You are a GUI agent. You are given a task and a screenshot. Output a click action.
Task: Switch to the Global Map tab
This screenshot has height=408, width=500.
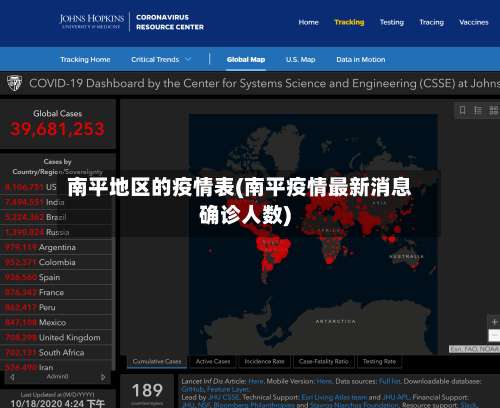[x=246, y=60]
